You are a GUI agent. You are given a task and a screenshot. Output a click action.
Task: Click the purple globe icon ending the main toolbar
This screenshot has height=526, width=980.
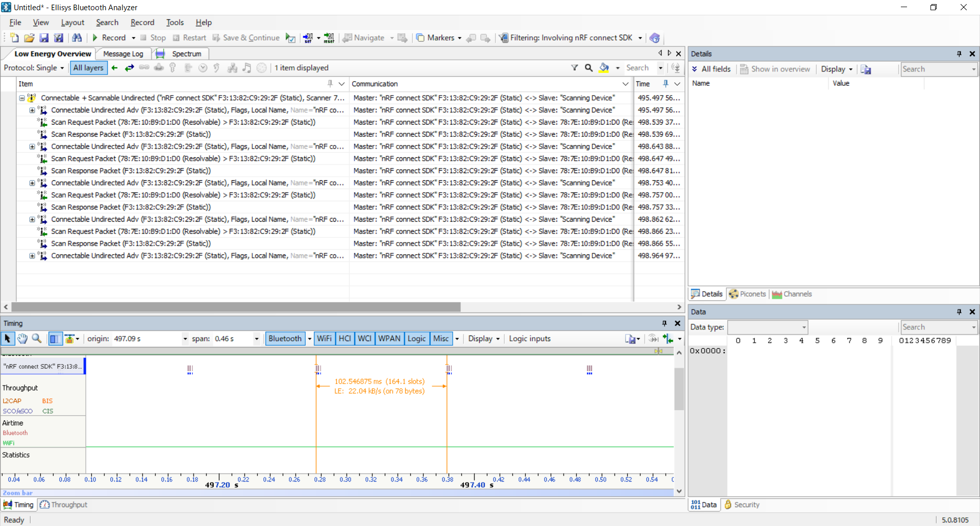click(655, 38)
